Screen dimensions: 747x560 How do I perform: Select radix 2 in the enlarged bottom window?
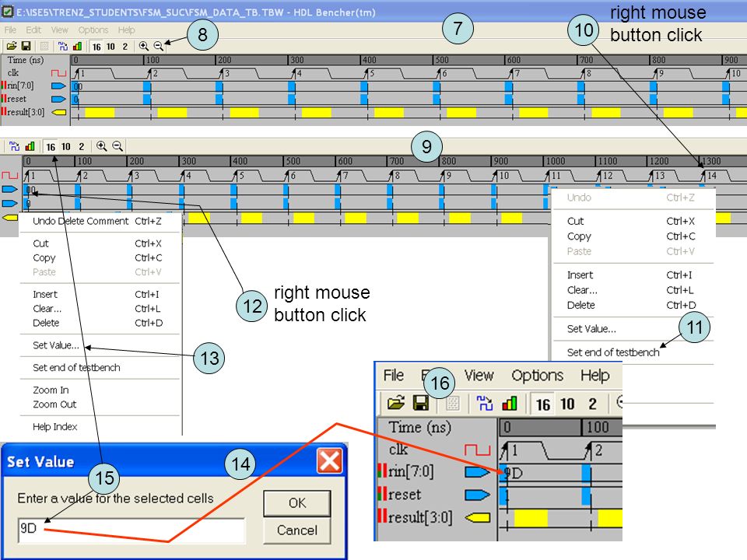point(592,404)
